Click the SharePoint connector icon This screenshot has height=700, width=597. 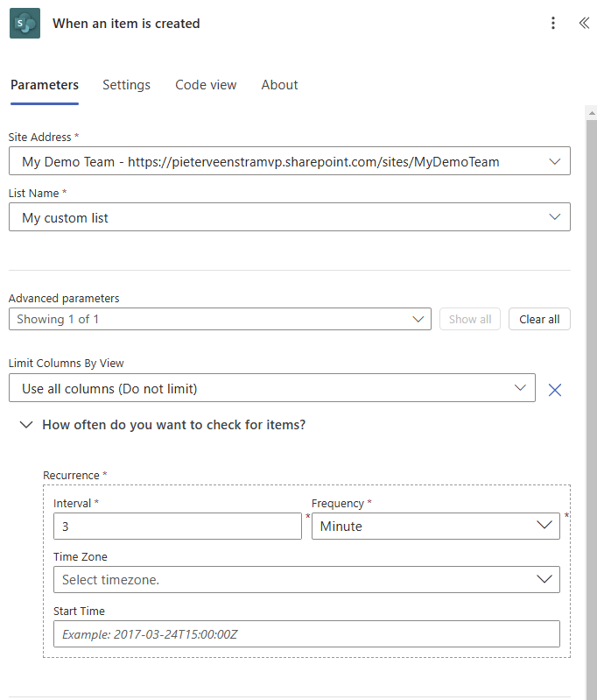click(25, 23)
